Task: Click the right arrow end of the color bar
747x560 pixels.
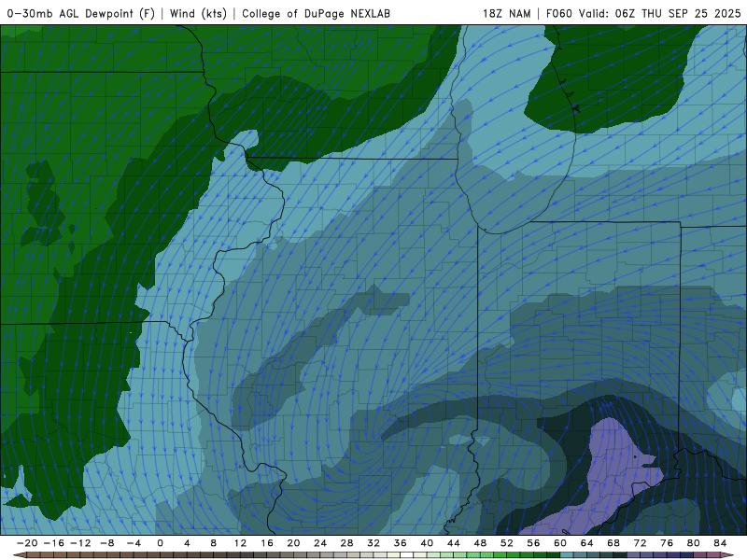Action: [728, 555]
